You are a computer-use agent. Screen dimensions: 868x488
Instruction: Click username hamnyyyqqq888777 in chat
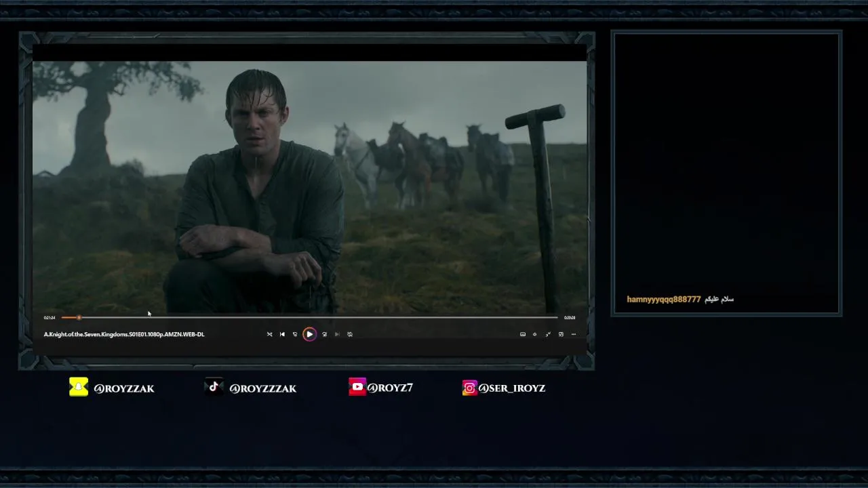pyautogui.click(x=664, y=300)
